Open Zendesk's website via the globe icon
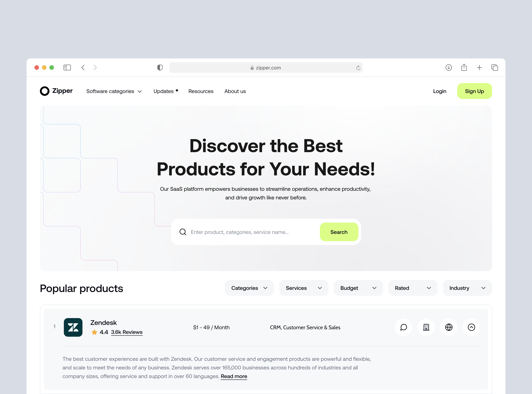Screen dimensions: 532x394 [449, 327]
